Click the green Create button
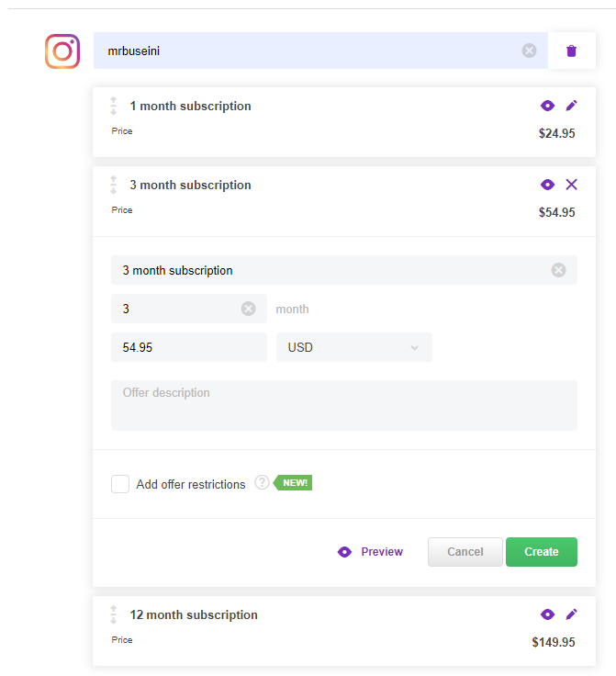This screenshot has width=616, height=676. coord(542,552)
